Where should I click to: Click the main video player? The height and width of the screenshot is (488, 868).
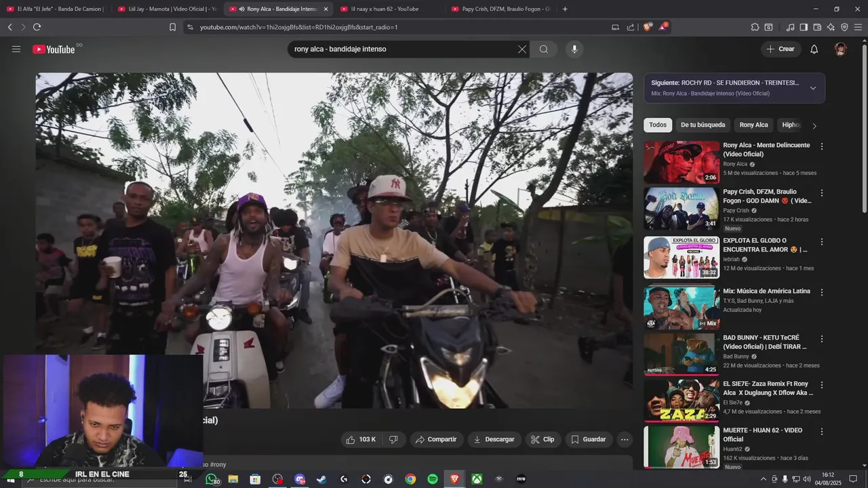pos(334,241)
